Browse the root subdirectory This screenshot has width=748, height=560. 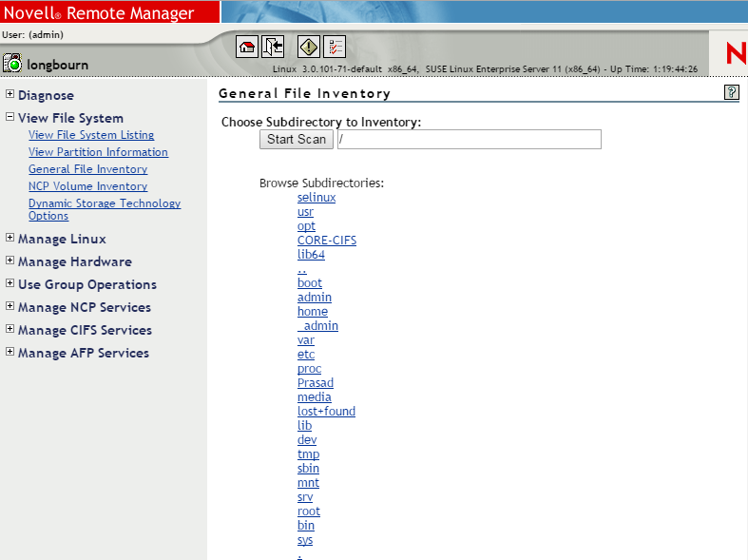pos(309,512)
